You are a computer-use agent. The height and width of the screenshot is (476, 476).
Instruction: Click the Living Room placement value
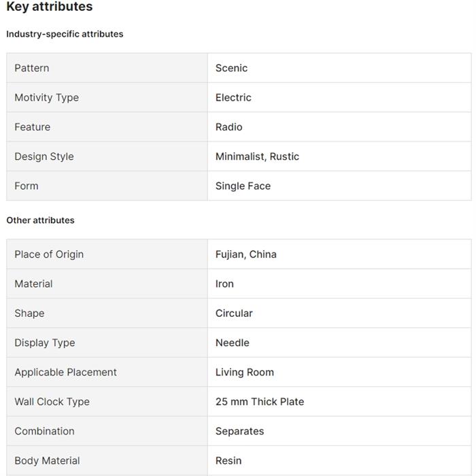tap(244, 372)
